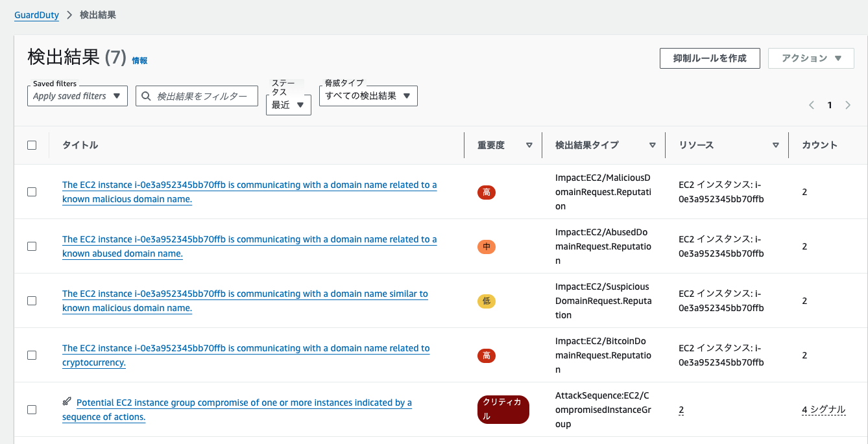868x444 pixels.
Task: Click the 低 severity badge on the suspicious domain finding
Action: click(487, 301)
